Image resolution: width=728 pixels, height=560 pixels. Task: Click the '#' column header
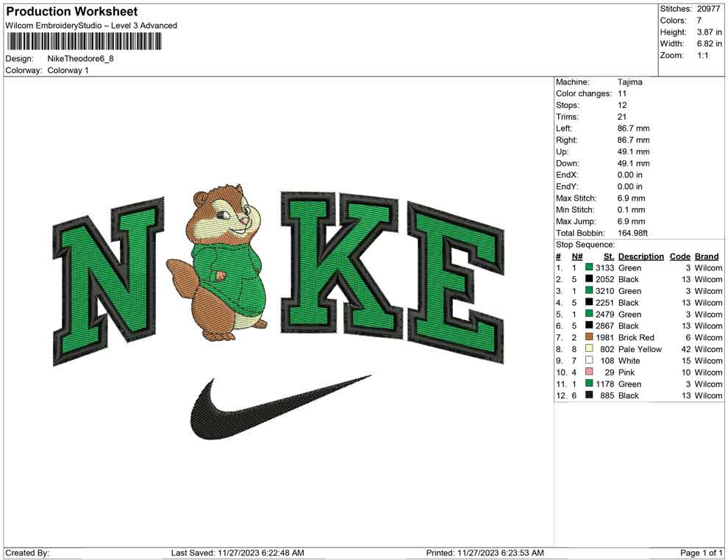pyautogui.click(x=559, y=256)
